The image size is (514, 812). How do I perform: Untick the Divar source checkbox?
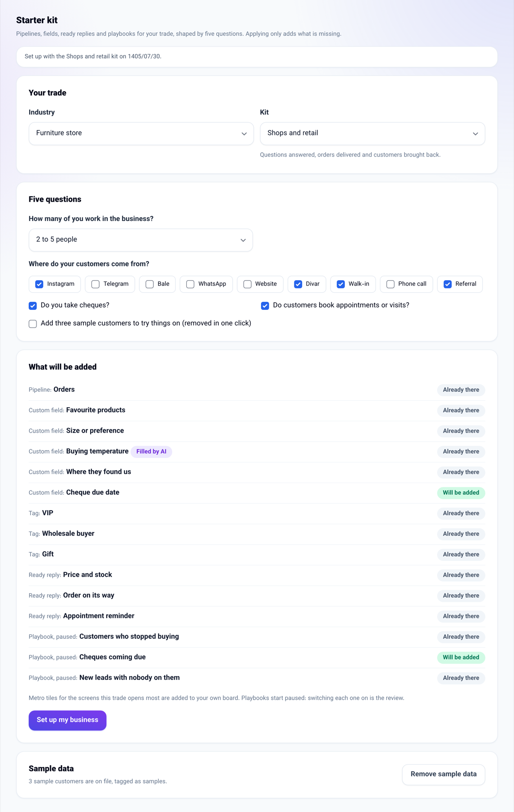(x=298, y=284)
